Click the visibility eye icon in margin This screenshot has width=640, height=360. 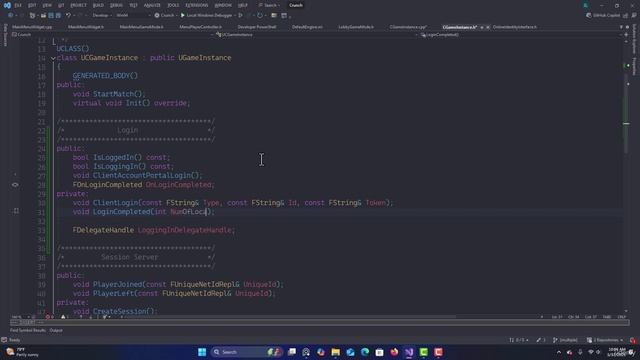(15, 185)
